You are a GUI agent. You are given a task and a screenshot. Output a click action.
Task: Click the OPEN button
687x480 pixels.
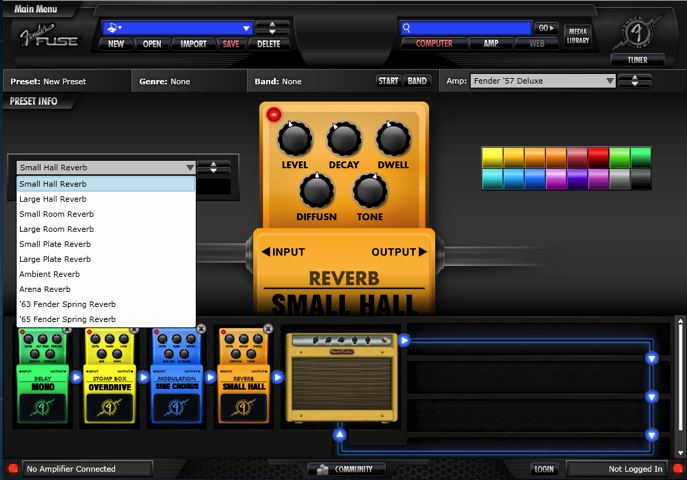(x=152, y=44)
